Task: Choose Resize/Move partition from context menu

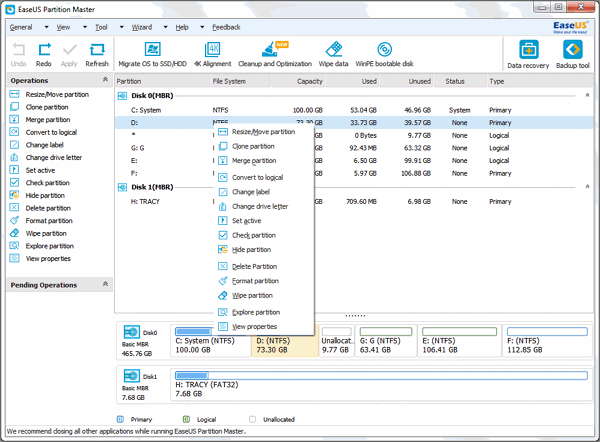Action: coord(264,132)
